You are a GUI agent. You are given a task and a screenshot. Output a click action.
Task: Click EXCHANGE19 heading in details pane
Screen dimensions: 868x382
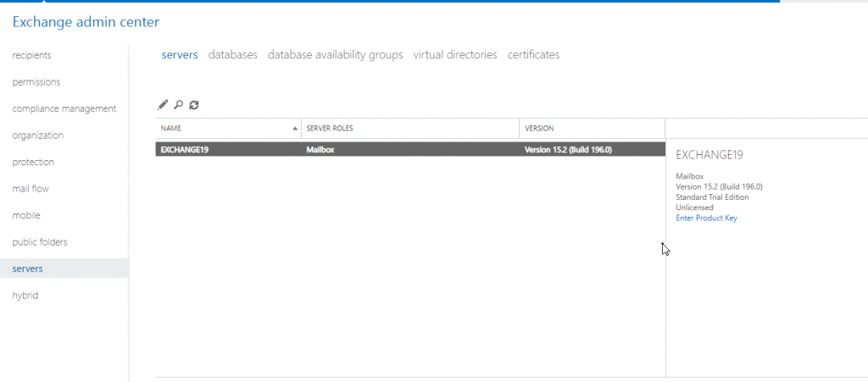click(709, 155)
